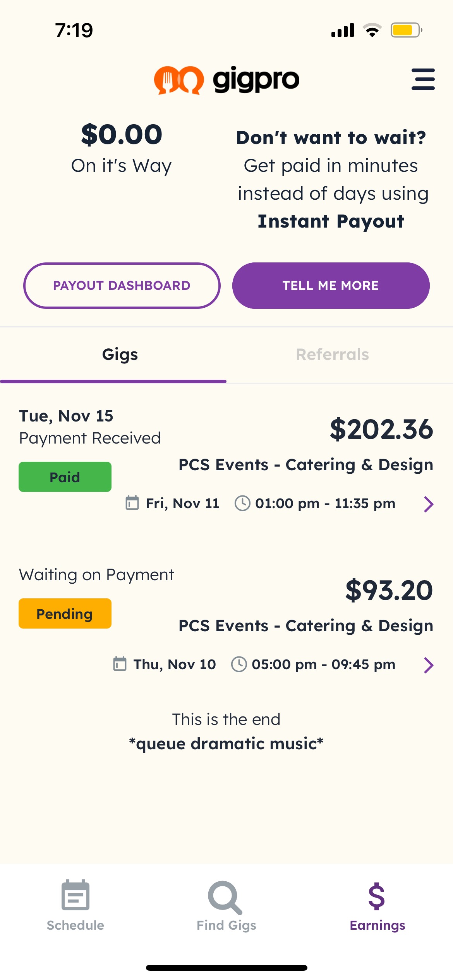
Task: Tap the calendar icon beside Thu, Nov 10
Action: click(120, 664)
